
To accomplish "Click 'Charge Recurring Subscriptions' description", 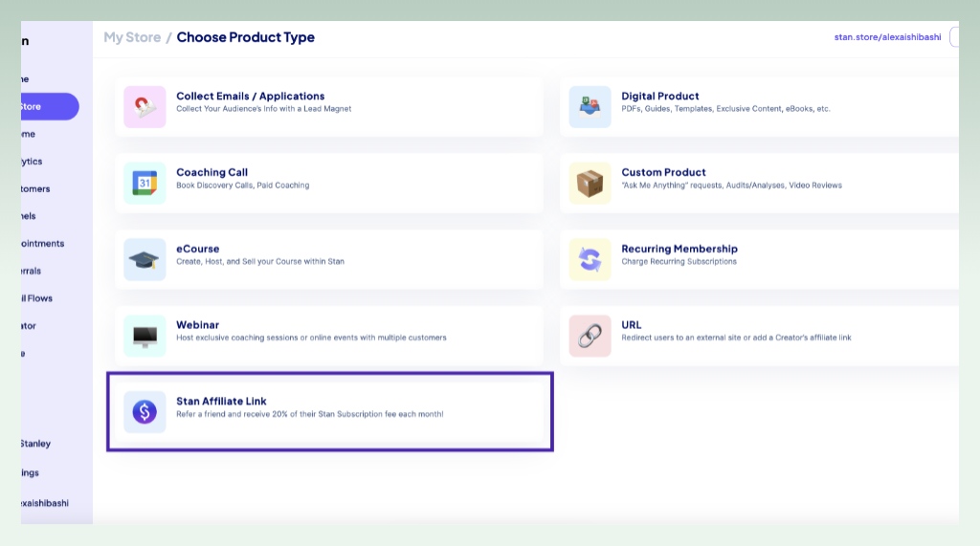I will pos(679,262).
